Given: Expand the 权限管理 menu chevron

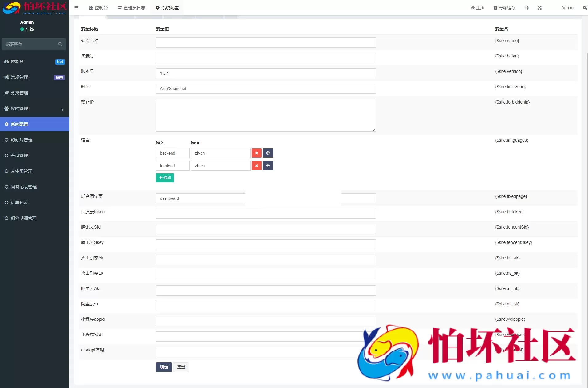Looking at the screenshot, I should point(62,110).
